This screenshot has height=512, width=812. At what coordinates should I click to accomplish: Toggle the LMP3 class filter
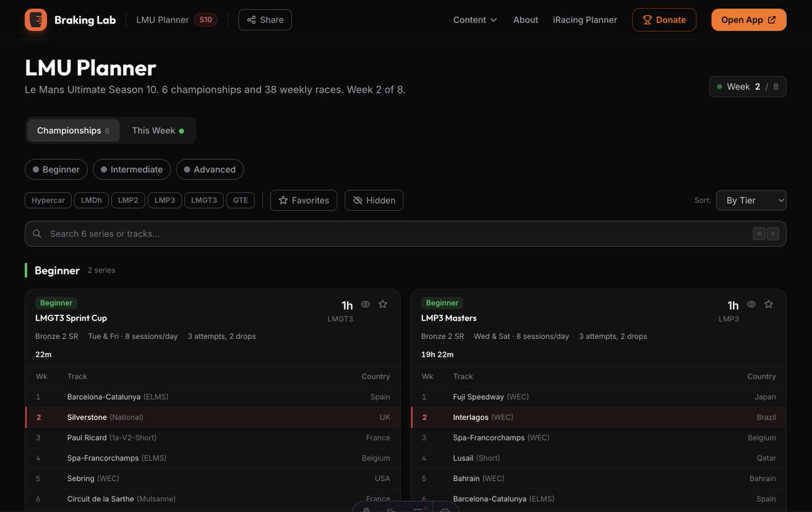click(164, 200)
